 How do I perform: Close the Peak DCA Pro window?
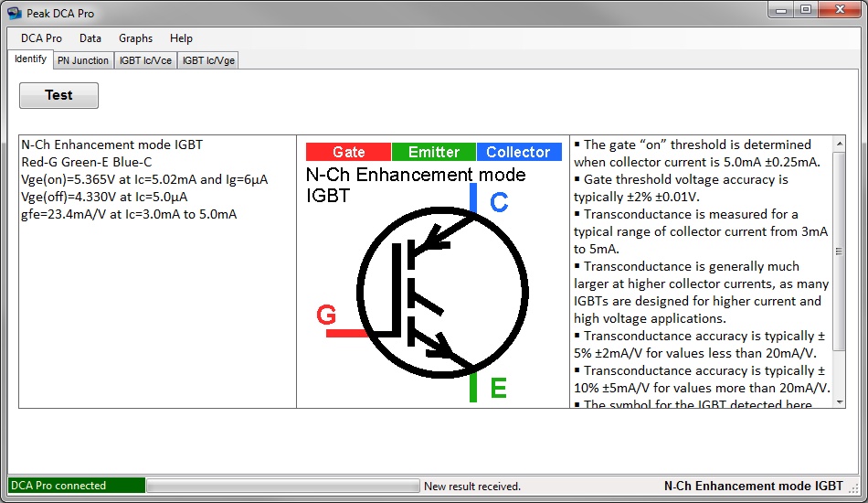840,10
